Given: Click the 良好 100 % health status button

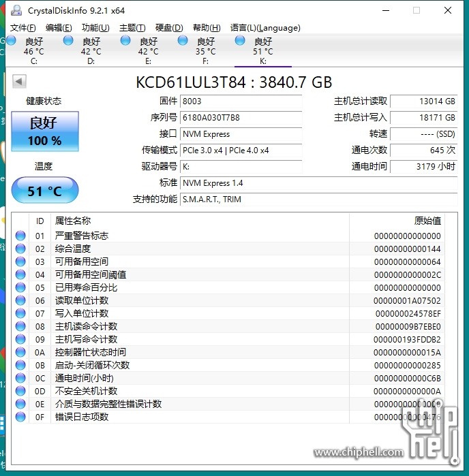Looking at the screenshot, I should [45, 131].
